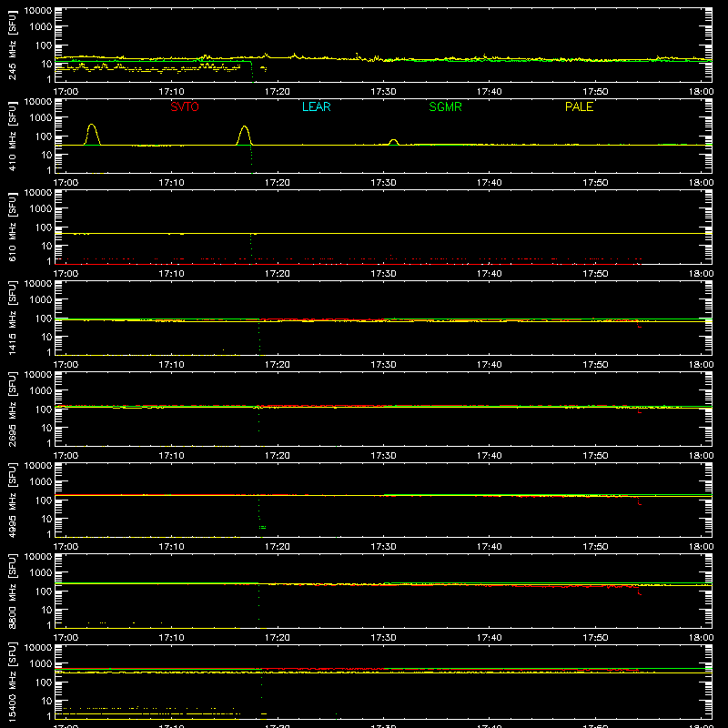The height and width of the screenshot is (728, 728).
Task: Click the 17:40 tick label under the 2695 MHz plot
Action: (x=490, y=456)
